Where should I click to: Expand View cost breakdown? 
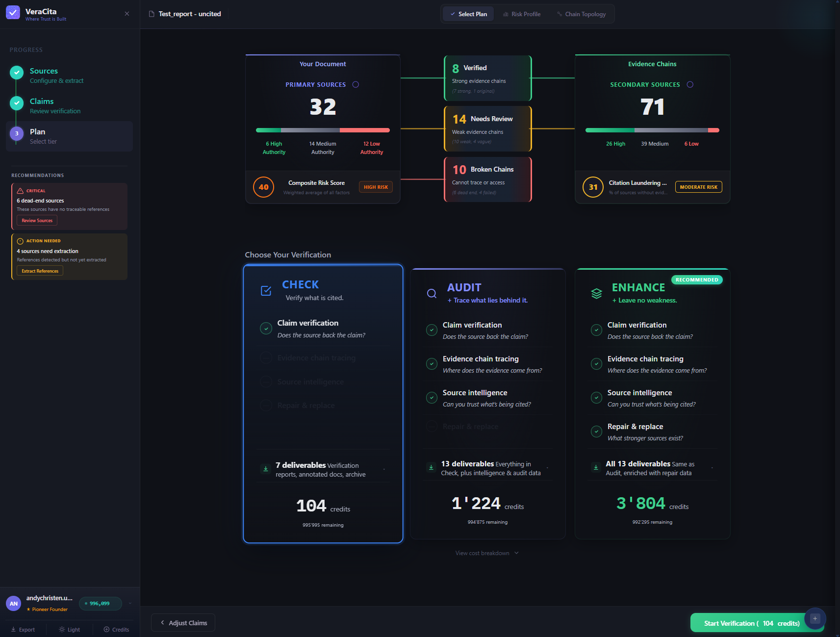[487, 553]
